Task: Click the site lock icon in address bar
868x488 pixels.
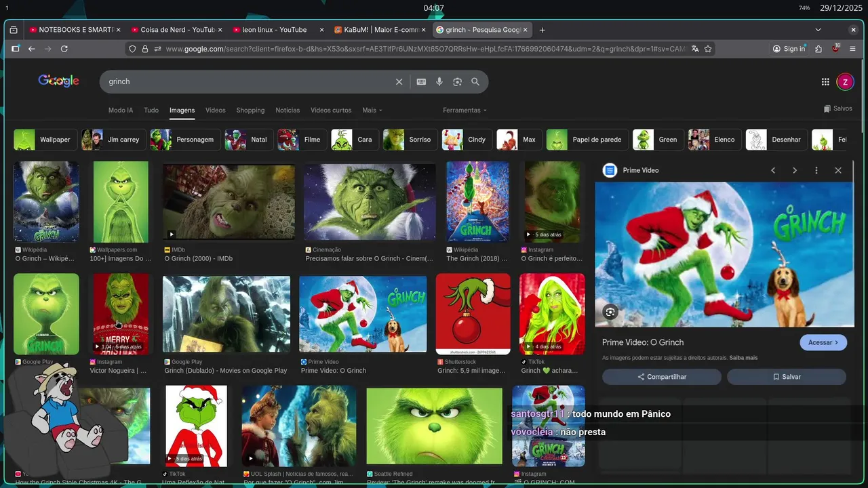Action: click(x=145, y=49)
